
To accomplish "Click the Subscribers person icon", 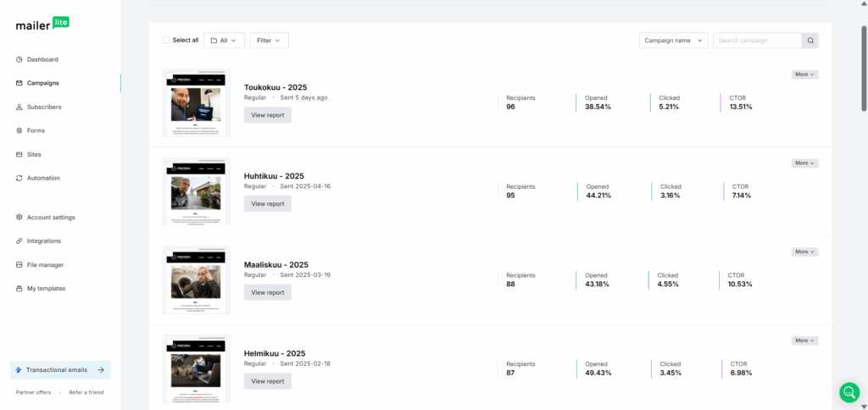I will point(19,107).
